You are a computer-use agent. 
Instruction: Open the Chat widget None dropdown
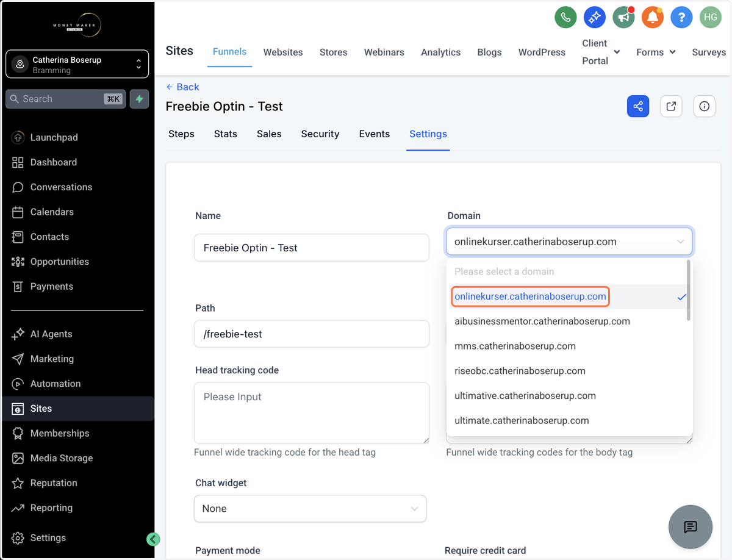[x=310, y=509]
